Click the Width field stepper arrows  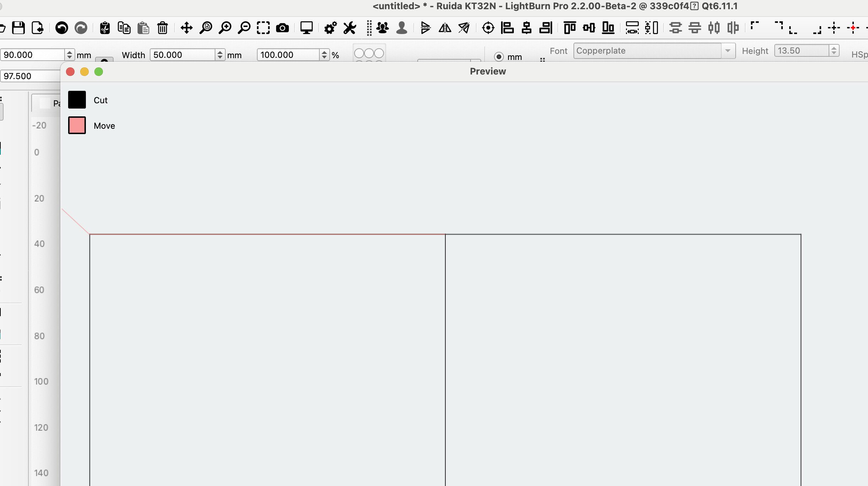coord(220,55)
